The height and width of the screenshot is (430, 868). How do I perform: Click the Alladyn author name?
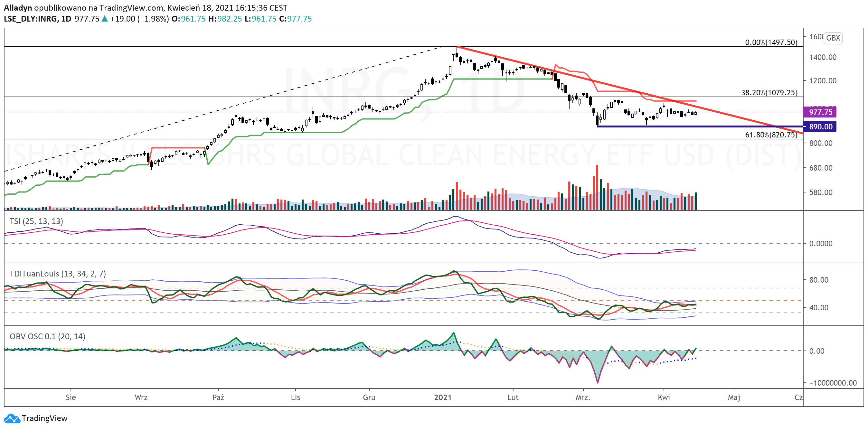click(x=18, y=8)
